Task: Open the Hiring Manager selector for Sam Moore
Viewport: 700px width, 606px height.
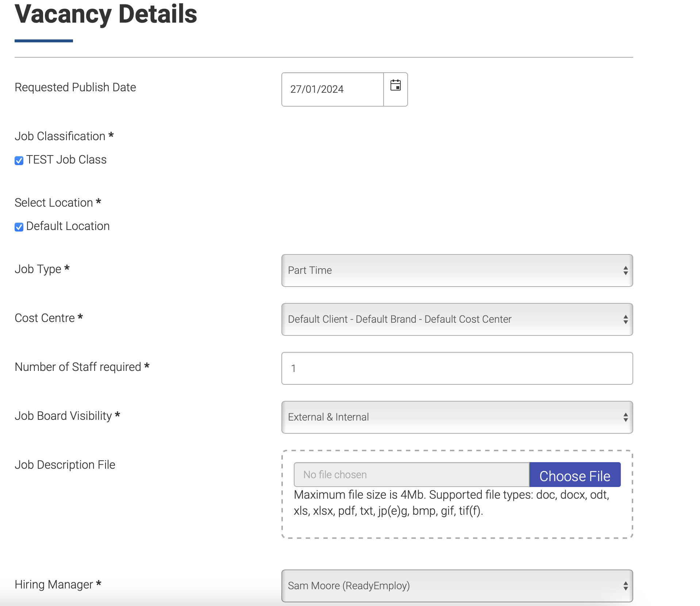Action: (x=456, y=586)
